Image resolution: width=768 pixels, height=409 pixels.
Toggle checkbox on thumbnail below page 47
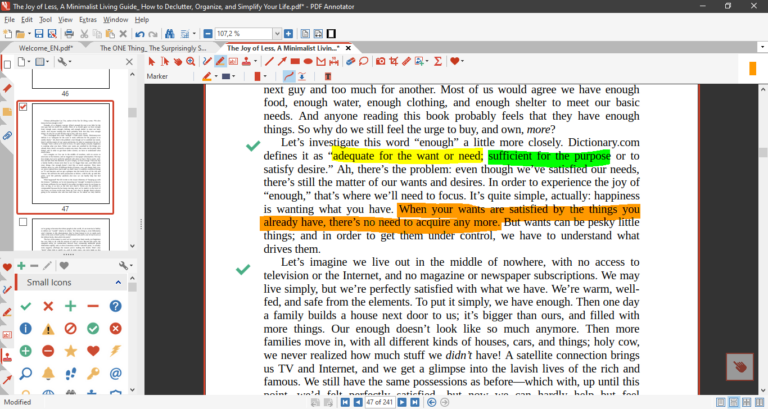point(25,222)
